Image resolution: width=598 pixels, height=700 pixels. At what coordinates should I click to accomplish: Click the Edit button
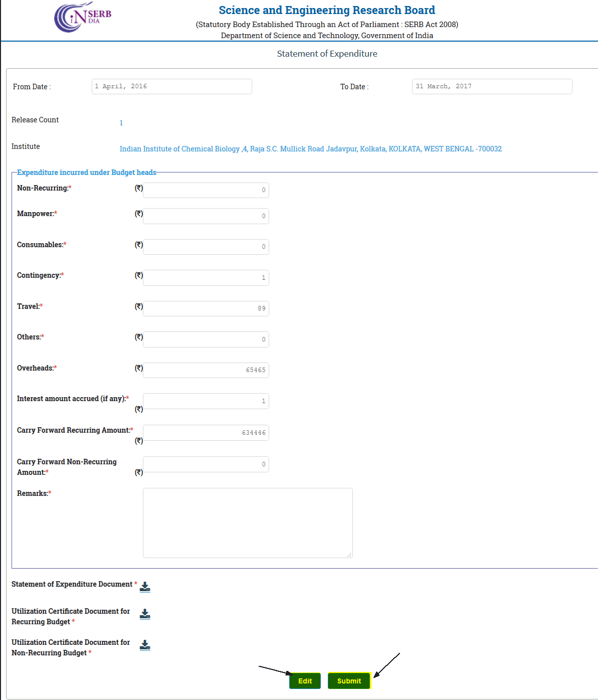(x=305, y=681)
